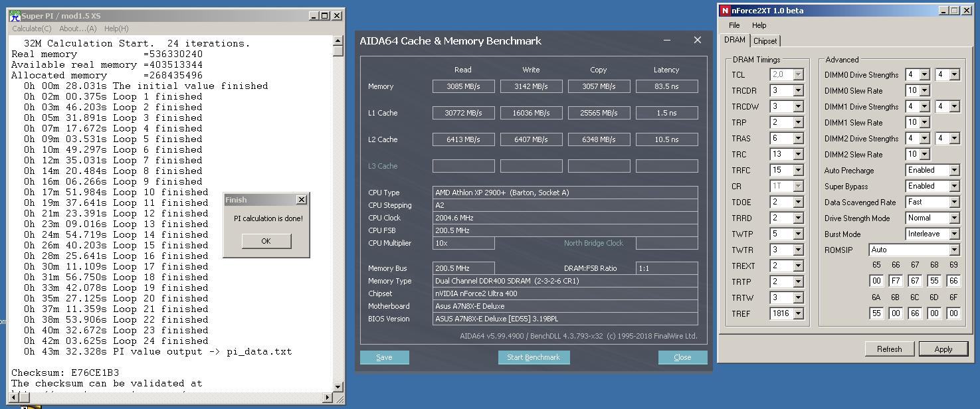Click CPU Type field Athlon XP 2900+
This screenshot has height=409, width=980.
[x=565, y=193]
